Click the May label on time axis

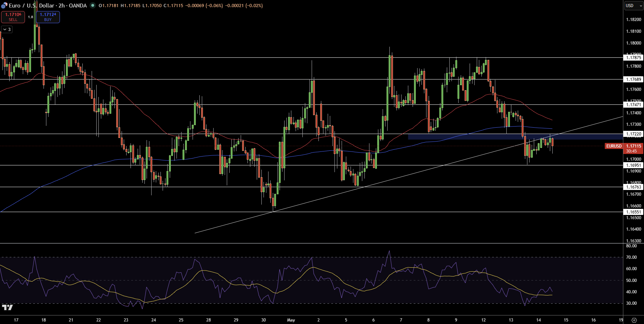point(291,320)
